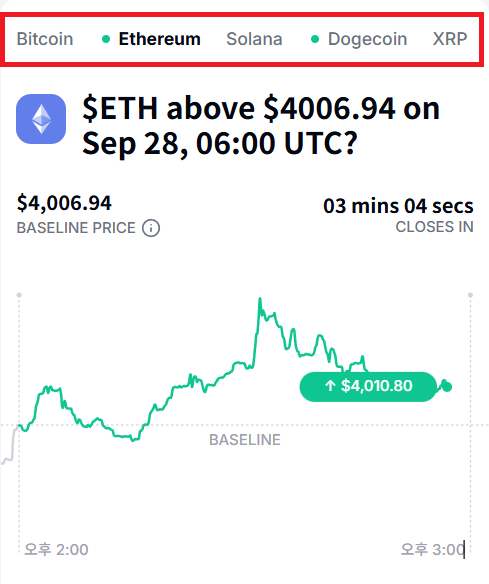This screenshot has height=584, width=489.
Task: Click the BASELINE label on chart
Action: click(x=245, y=440)
